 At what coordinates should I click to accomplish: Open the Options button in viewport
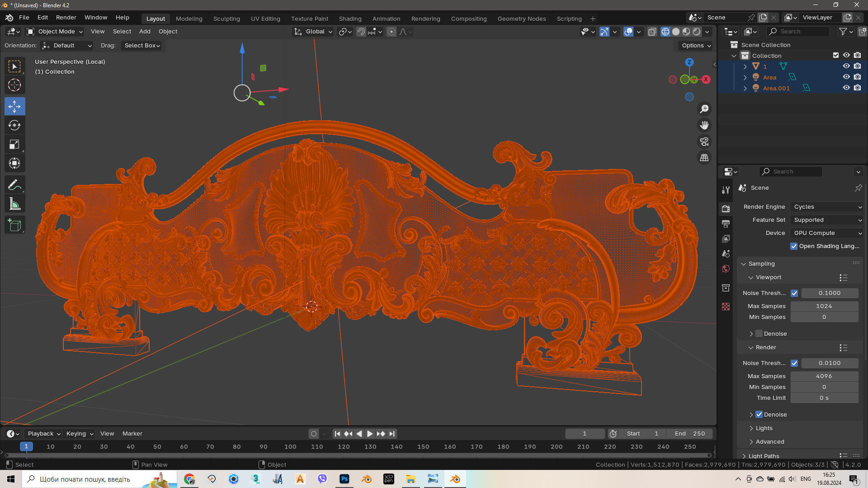[x=696, y=46]
